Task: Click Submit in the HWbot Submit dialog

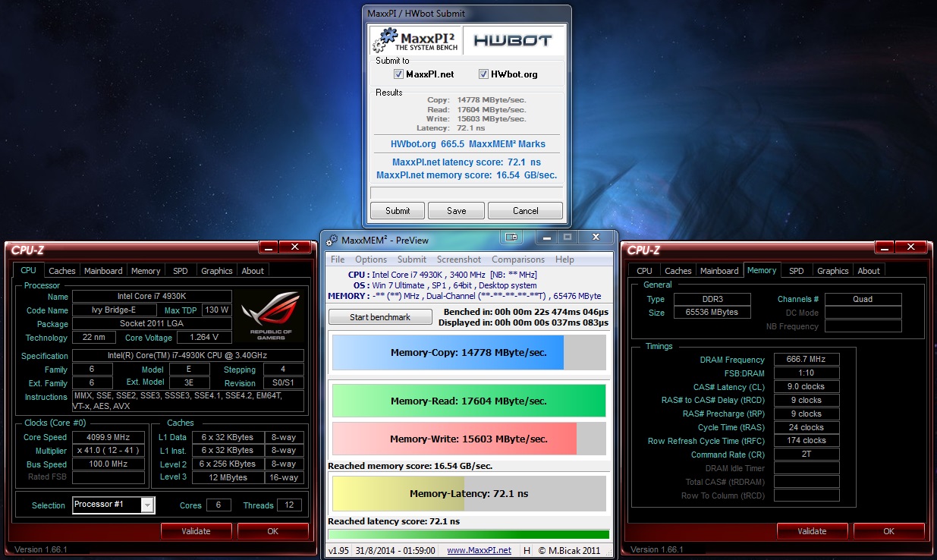Action: [398, 211]
